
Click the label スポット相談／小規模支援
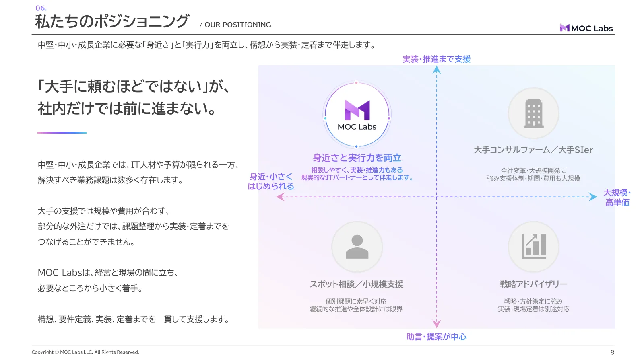[x=356, y=284]
